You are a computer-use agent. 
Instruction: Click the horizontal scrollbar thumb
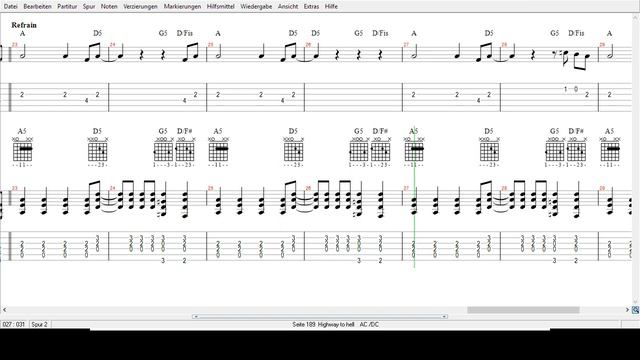523,310
